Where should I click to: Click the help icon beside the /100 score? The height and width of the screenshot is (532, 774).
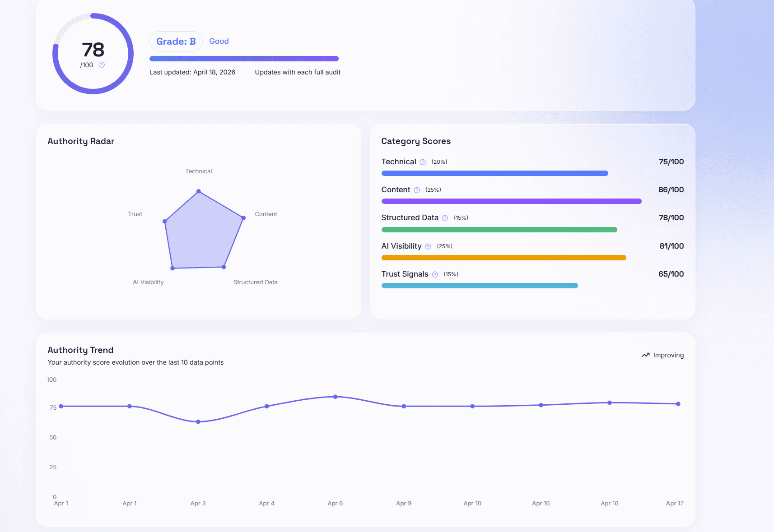tap(102, 65)
